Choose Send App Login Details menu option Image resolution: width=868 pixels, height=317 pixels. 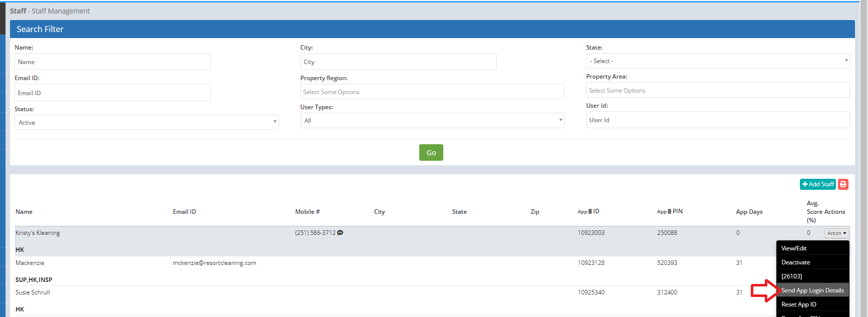[x=812, y=290]
